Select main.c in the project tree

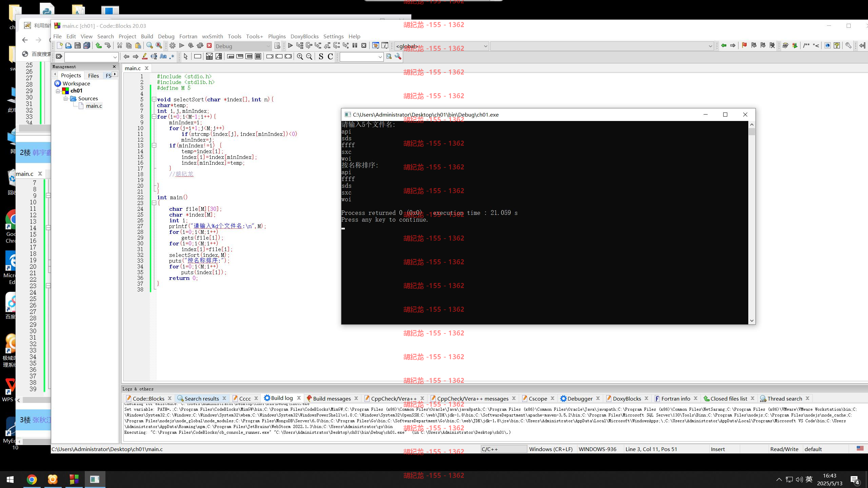tap(94, 106)
